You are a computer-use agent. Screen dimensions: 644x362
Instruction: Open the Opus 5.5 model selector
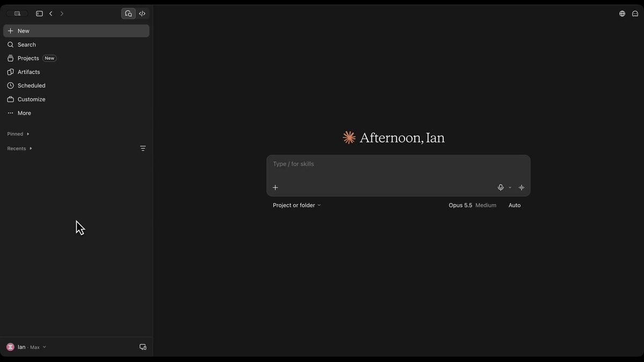pos(472,205)
